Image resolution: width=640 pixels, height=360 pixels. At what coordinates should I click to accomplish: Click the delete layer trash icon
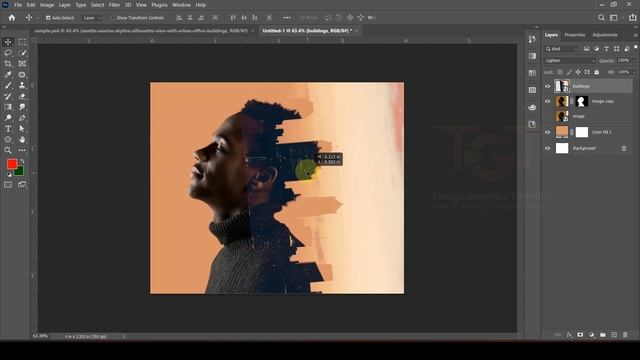pos(625,335)
